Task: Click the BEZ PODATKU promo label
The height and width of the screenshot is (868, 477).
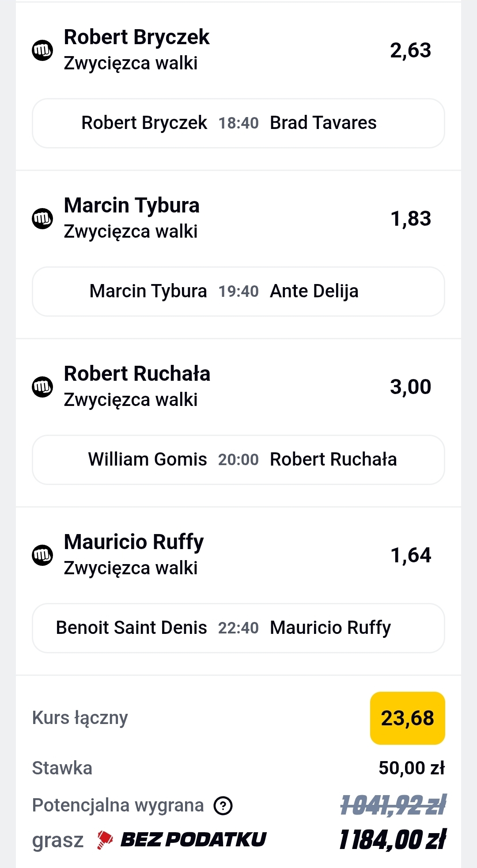Action: [193, 840]
